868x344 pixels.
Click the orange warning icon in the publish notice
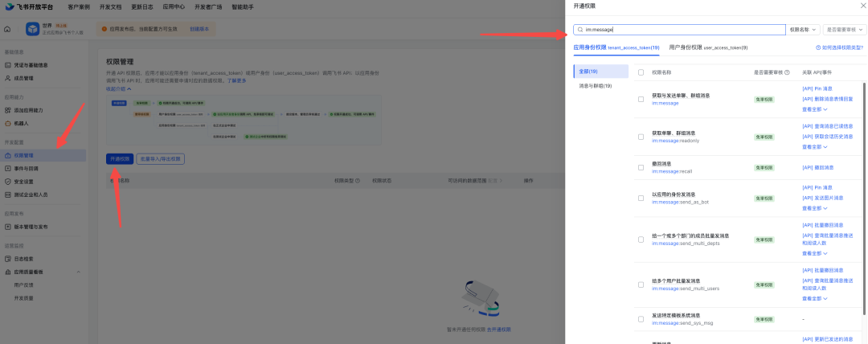click(x=104, y=29)
